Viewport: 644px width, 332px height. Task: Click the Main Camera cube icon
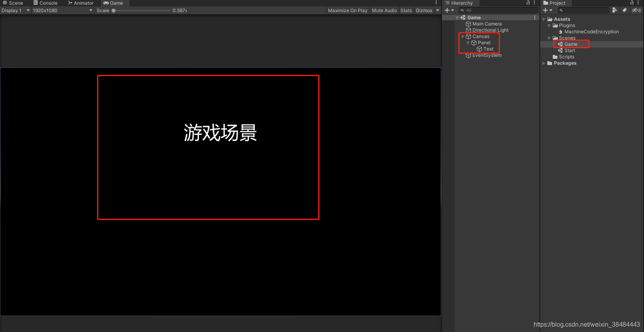[x=468, y=24]
